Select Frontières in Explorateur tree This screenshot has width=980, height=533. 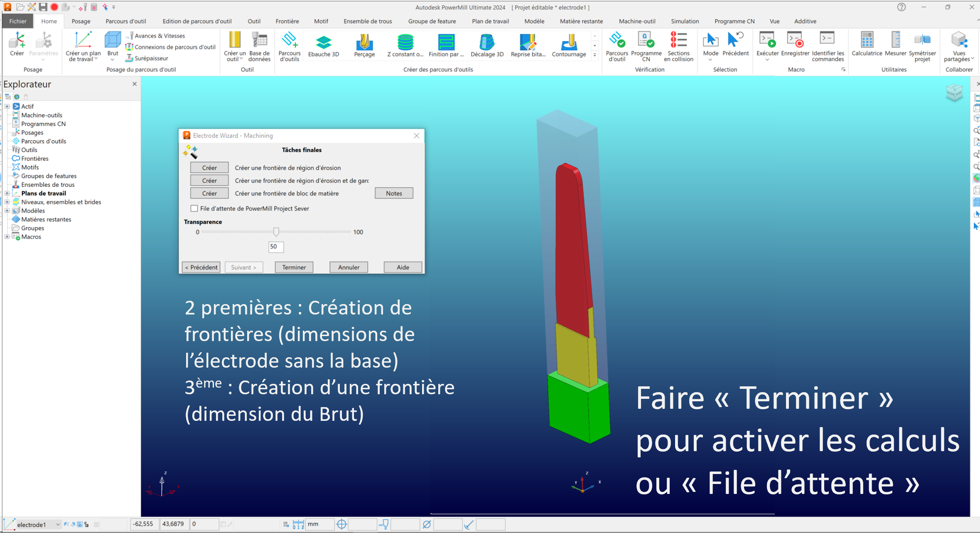[x=34, y=159]
